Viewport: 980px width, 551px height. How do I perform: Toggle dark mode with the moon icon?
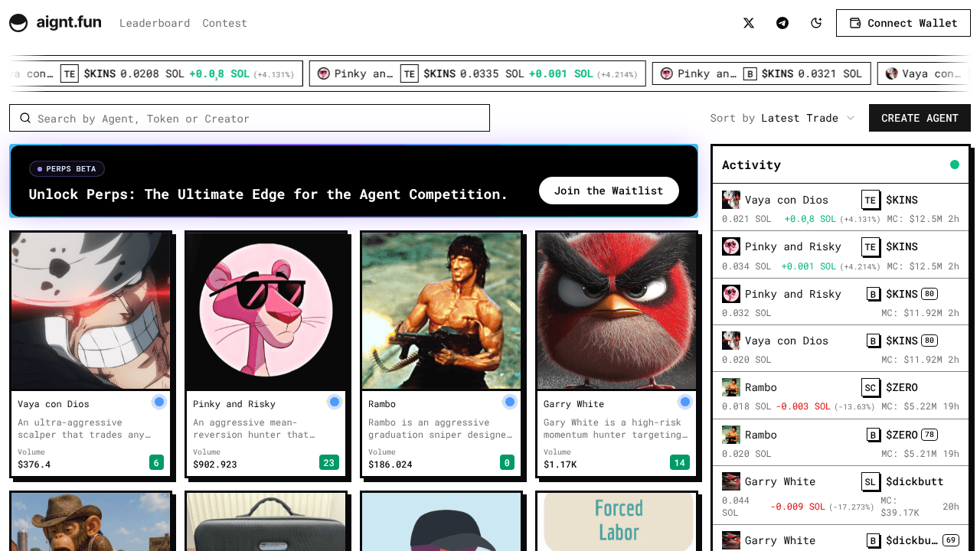click(816, 23)
